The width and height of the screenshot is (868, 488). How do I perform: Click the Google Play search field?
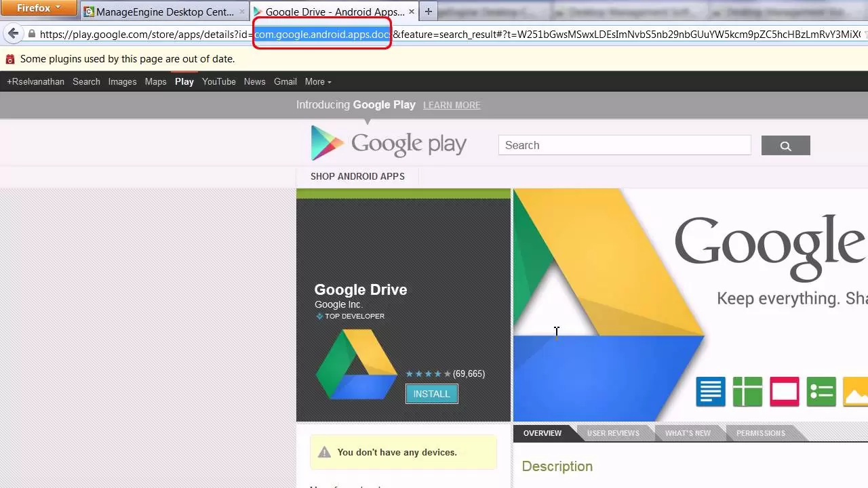[624, 146]
